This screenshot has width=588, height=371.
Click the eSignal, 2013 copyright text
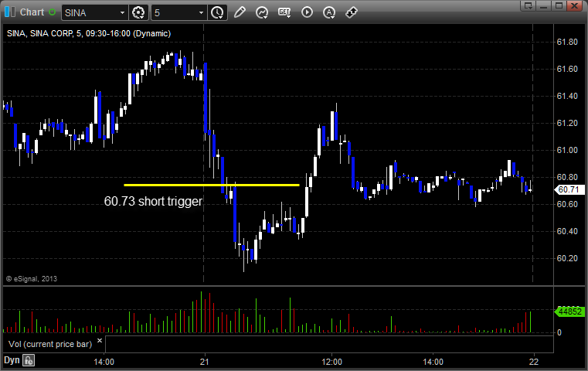tap(32, 279)
